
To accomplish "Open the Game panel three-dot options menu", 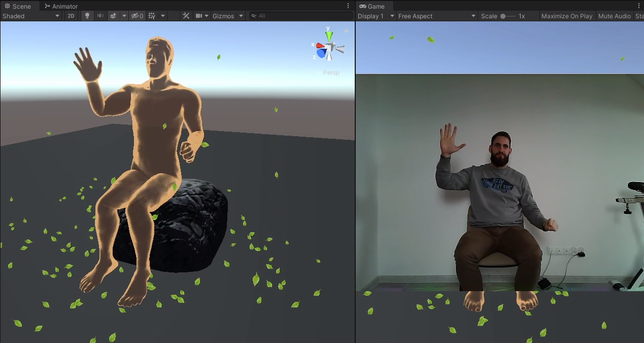I will click(639, 6).
